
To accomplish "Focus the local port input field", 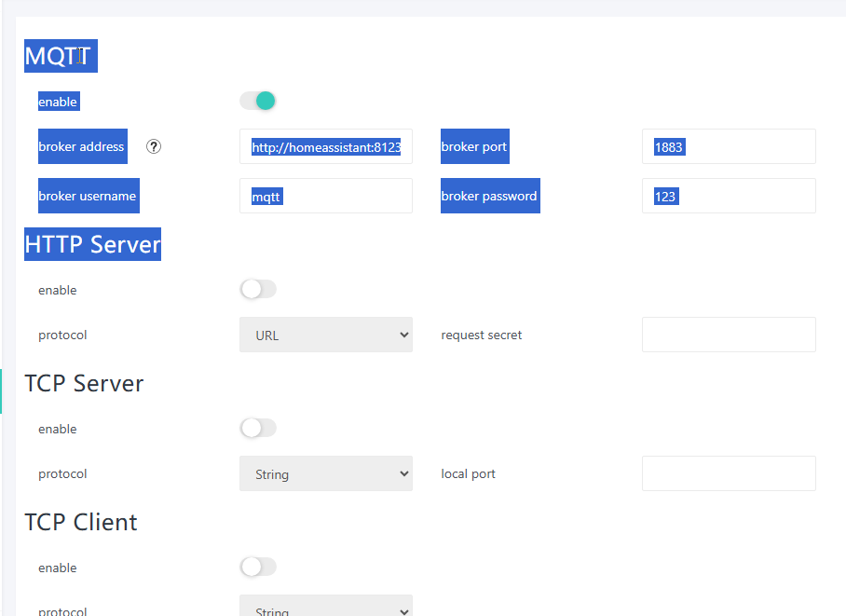I will click(x=728, y=473).
